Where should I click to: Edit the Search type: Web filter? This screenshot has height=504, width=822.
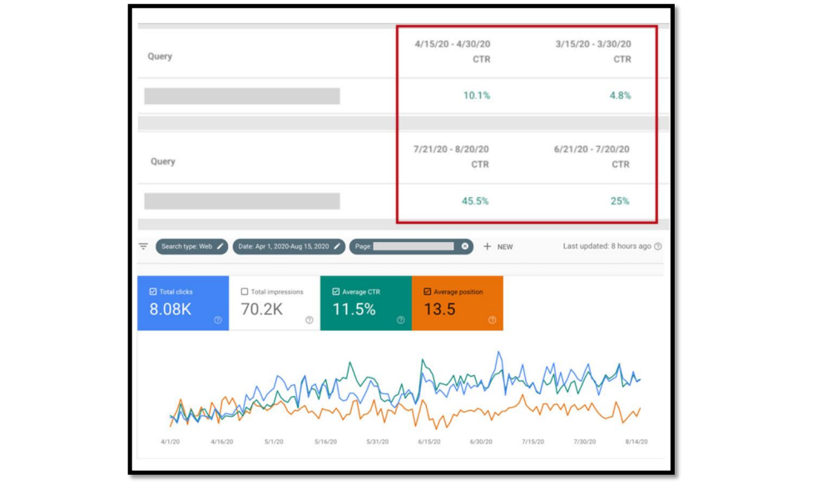point(220,247)
